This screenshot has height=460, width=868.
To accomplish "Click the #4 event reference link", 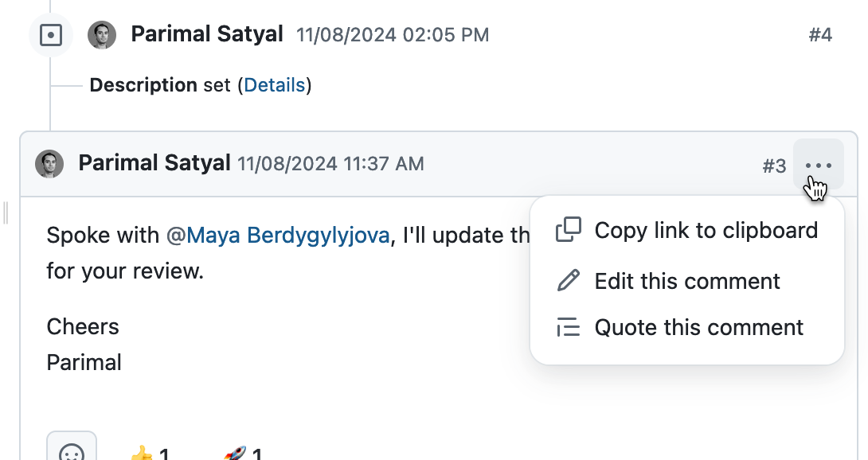I will tap(822, 35).
